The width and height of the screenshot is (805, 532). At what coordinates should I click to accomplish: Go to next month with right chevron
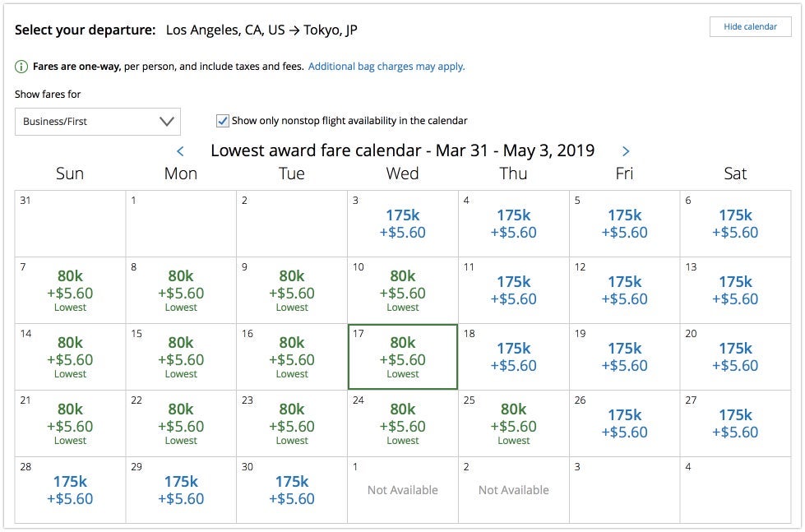626,151
